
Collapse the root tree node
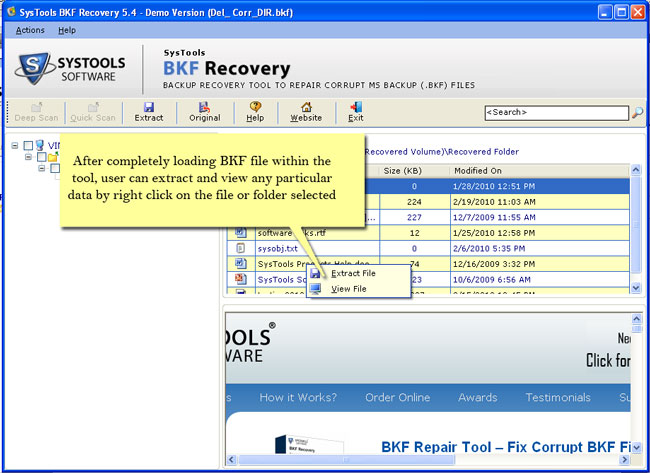15,146
